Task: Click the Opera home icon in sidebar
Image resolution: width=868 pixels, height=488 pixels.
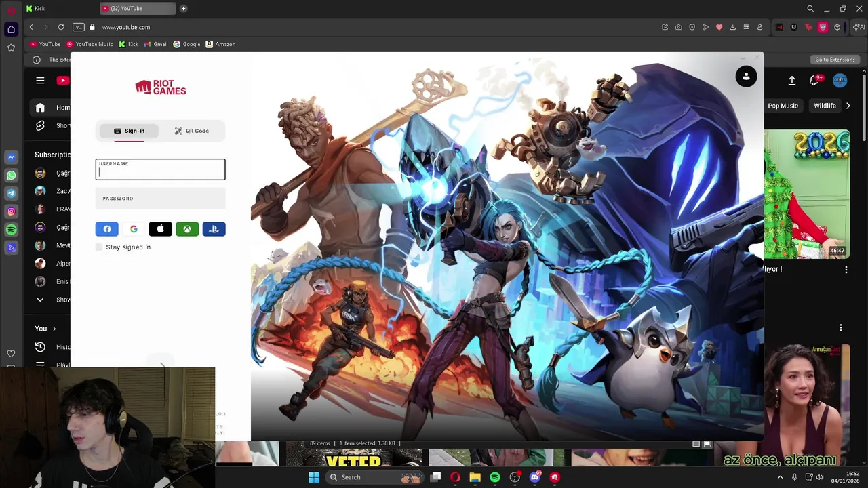Action: tap(11, 29)
